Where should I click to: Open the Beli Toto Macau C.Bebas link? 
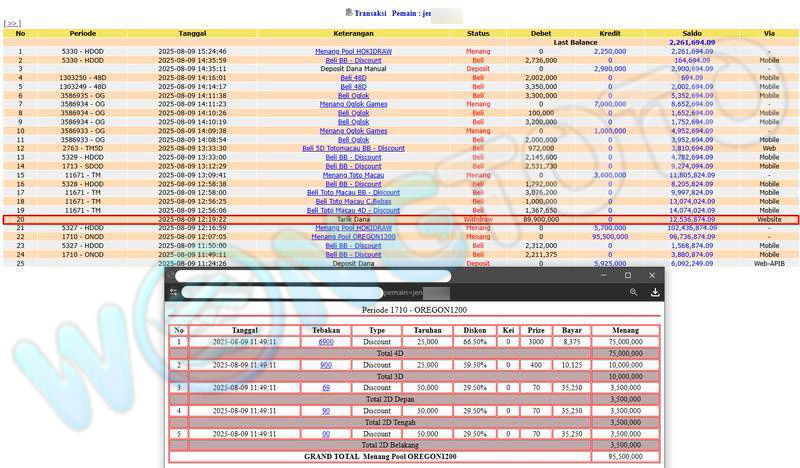[353, 201]
